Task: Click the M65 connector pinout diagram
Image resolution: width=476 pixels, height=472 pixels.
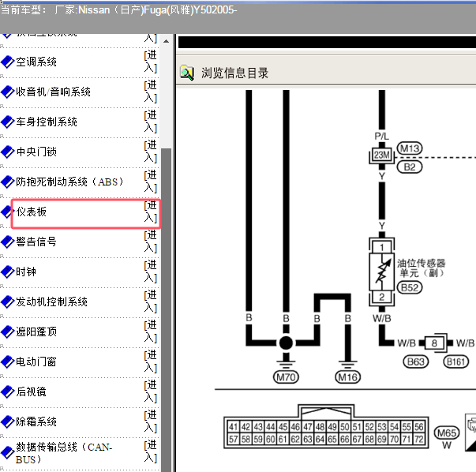Action: coord(326,426)
